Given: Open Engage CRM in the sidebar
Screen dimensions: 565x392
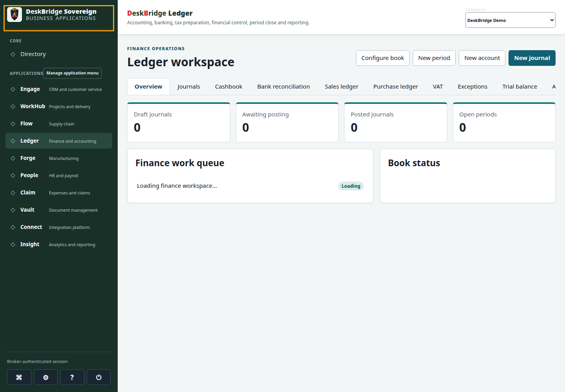Looking at the screenshot, I should (59, 89).
